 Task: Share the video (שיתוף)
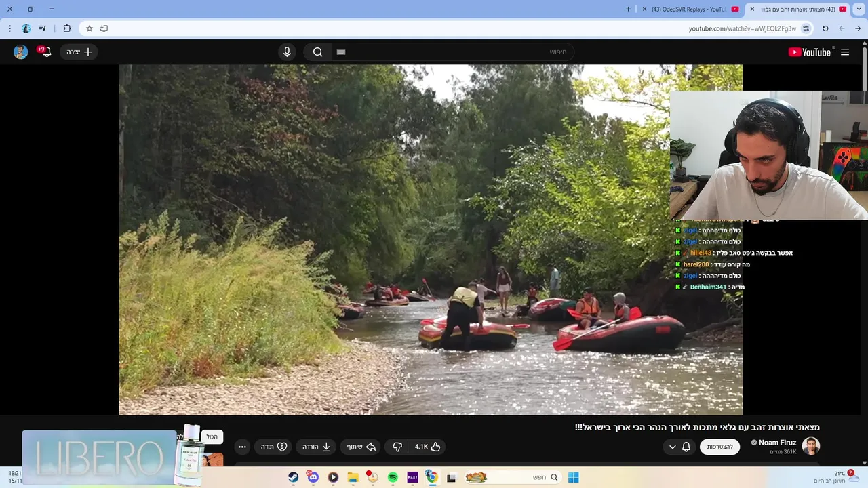coord(361,447)
